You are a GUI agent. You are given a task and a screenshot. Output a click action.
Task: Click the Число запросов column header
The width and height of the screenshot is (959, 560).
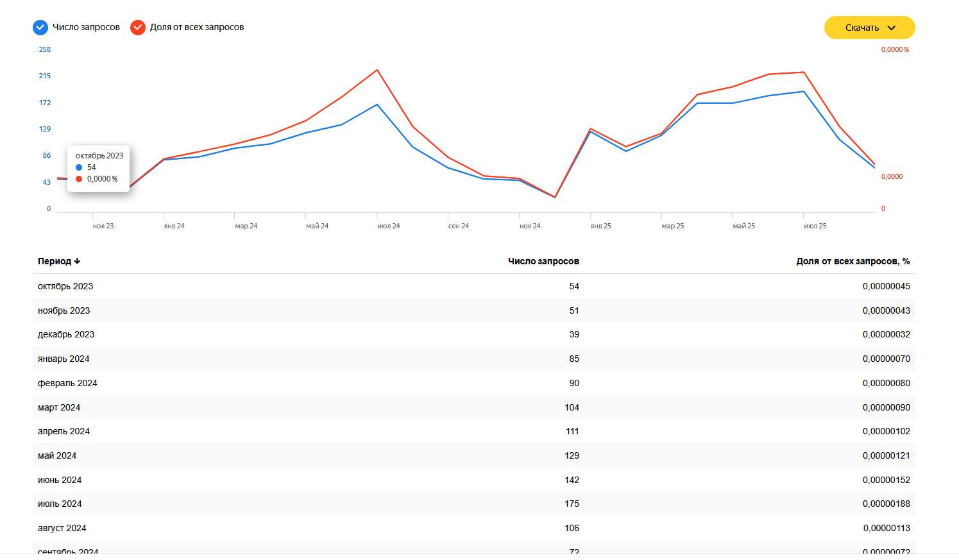[543, 261]
